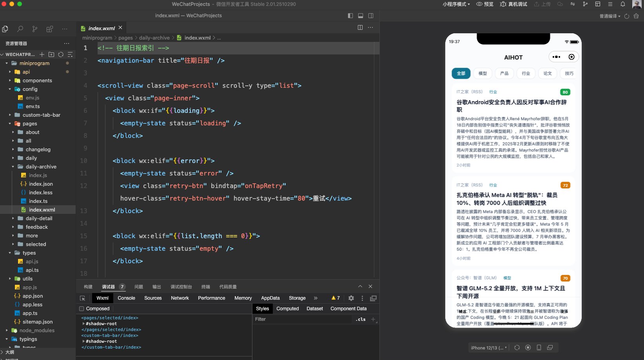Show more DevTools tabs chevron
The width and height of the screenshot is (644, 360).
coord(316,298)
